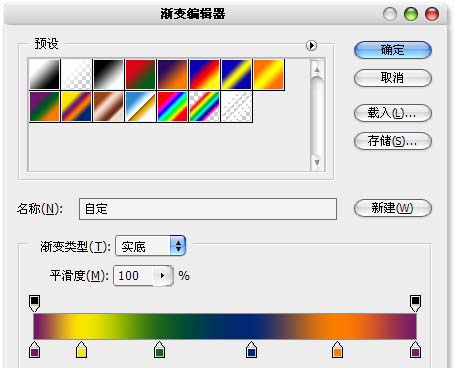The width and height of the screenshot is (455, 368).
Task: Select the blue color stop
Action: [x=251, y=350]
